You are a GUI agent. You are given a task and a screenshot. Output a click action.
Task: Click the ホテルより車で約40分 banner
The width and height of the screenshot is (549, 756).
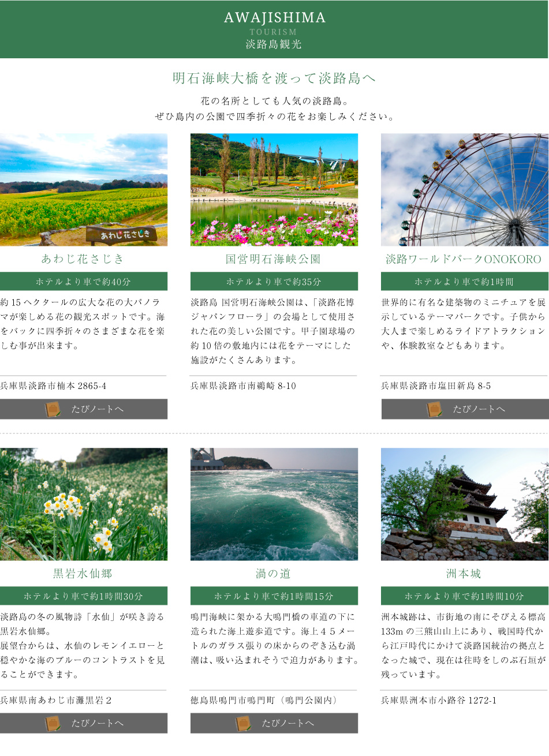(x=84, y=281)
